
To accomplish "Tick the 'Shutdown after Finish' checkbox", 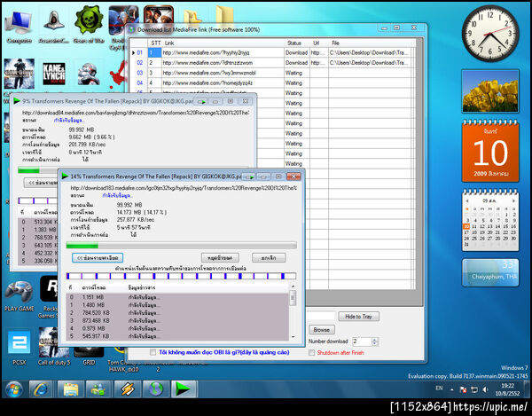I will 311,352.
